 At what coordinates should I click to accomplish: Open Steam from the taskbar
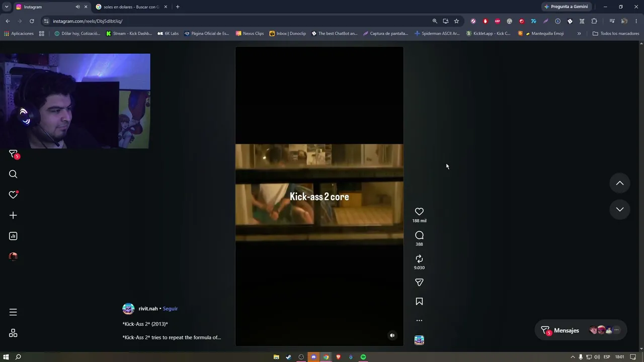(288, 357)
